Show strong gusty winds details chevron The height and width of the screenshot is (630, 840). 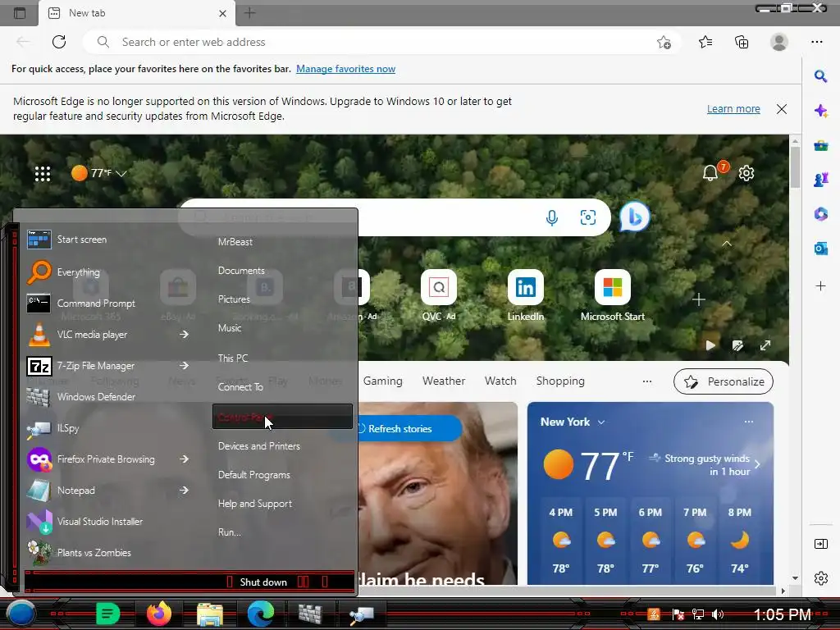click(x=757, y=464)
